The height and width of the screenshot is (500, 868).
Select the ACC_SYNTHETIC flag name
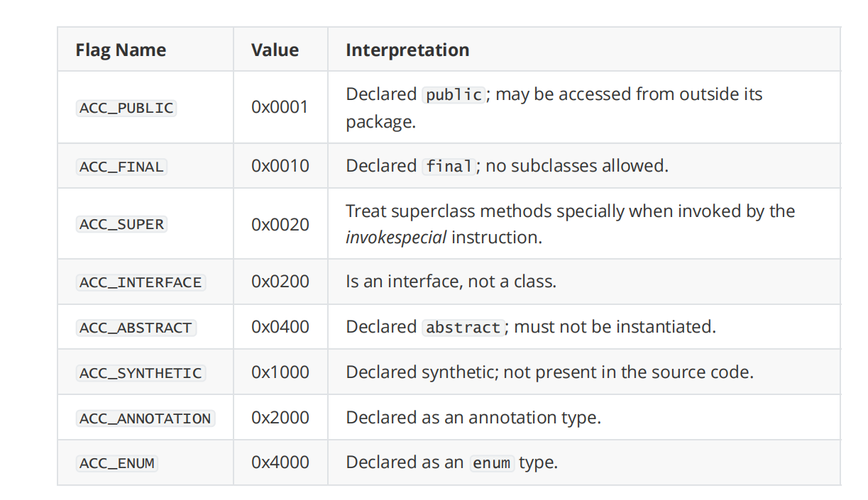(x=141, y=373)
